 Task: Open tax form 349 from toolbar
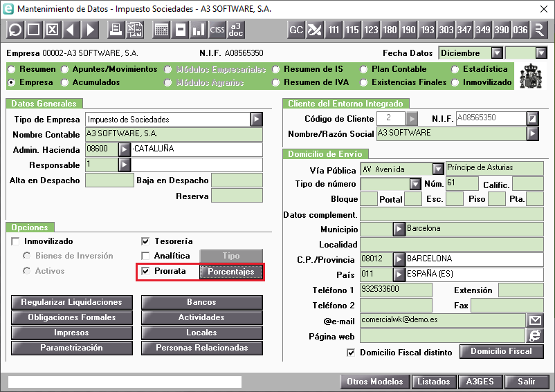[483, 30]
